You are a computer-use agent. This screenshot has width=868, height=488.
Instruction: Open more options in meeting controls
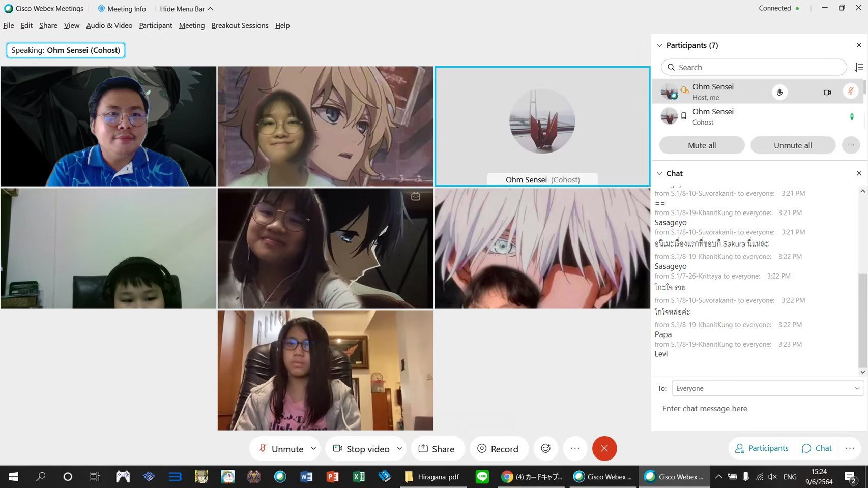575,448
